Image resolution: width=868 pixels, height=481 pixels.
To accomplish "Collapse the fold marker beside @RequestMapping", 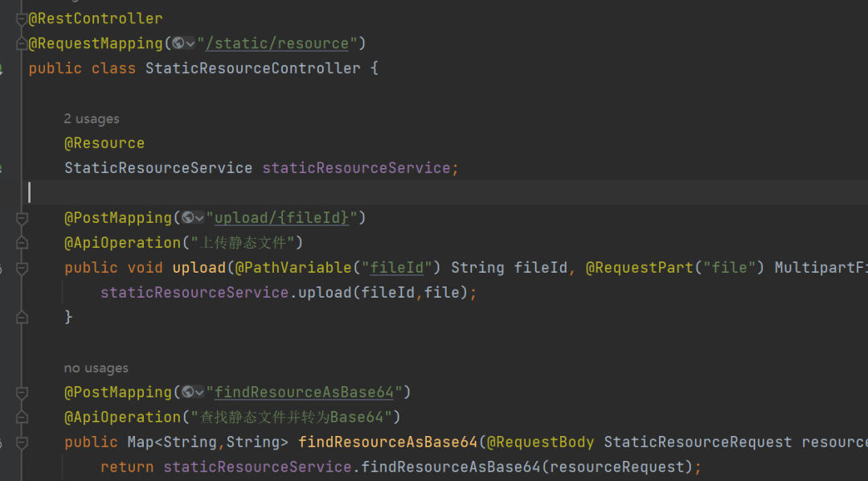I will click(22, 43).
